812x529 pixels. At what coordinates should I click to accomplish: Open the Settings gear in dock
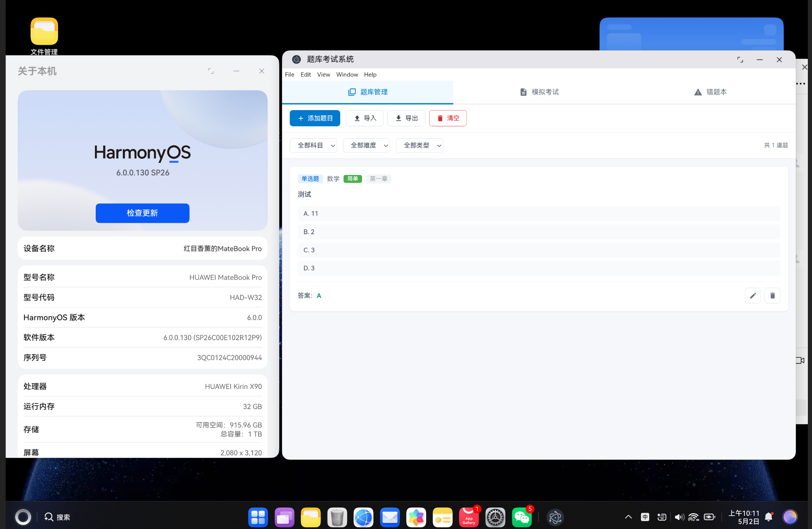coord(495,517)
